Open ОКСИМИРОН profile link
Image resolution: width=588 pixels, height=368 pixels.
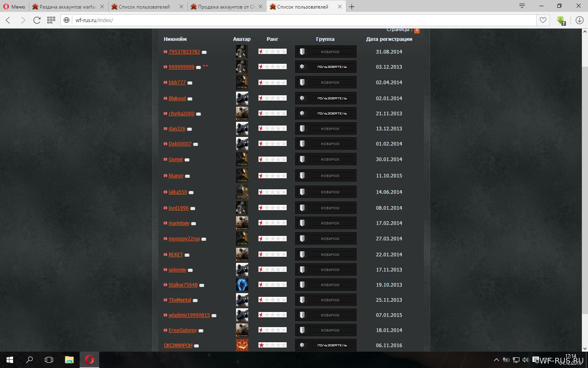pyautogui.click(x=178, y=346)
